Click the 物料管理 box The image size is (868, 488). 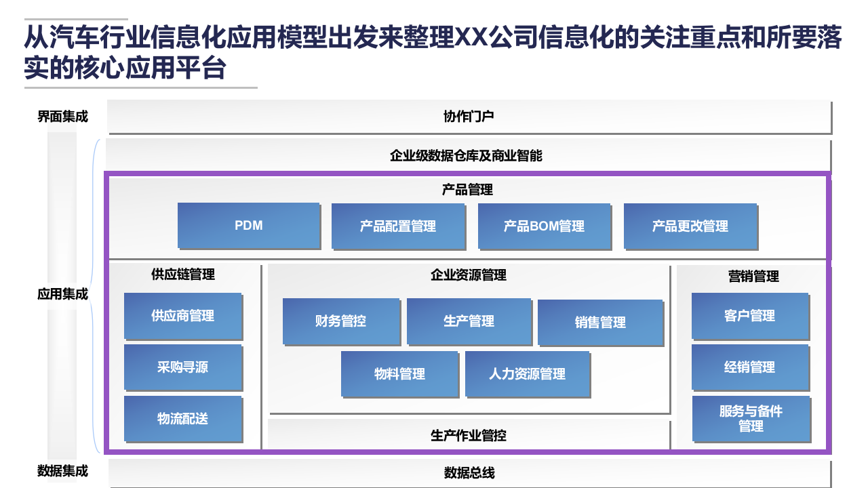(x=400, y=373)
